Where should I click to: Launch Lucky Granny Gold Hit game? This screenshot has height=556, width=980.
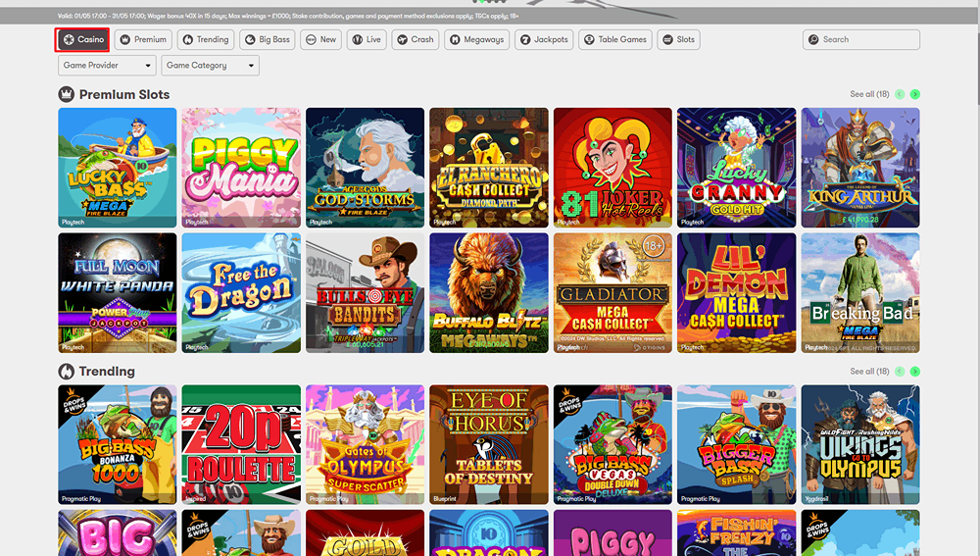click(x=737, y=168)
